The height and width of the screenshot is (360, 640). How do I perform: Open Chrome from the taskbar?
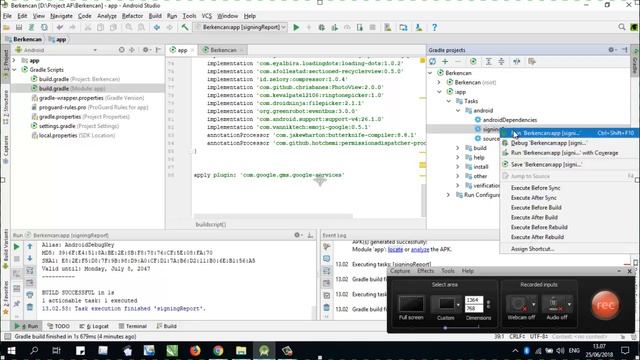pyautogui.click(x=218, y=350)
